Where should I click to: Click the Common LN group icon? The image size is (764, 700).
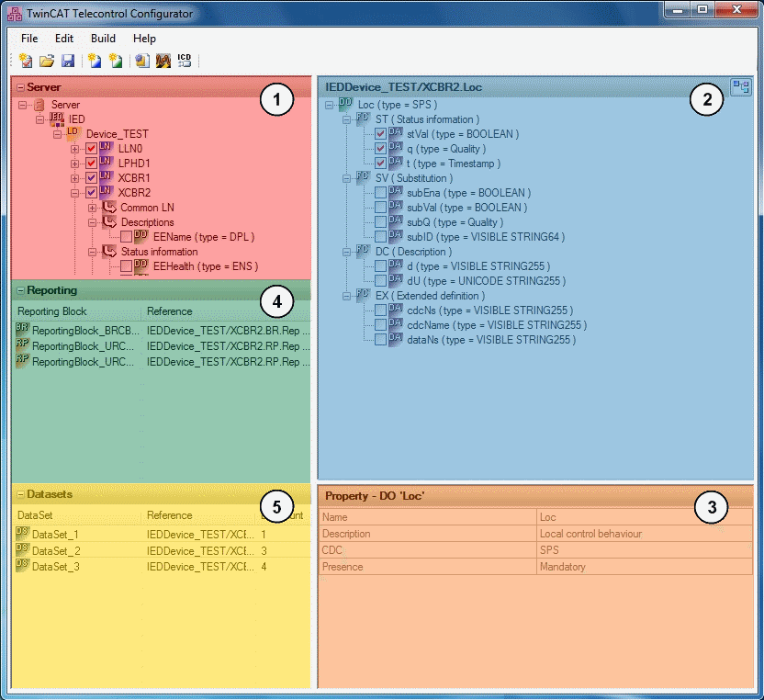(109, 208)
